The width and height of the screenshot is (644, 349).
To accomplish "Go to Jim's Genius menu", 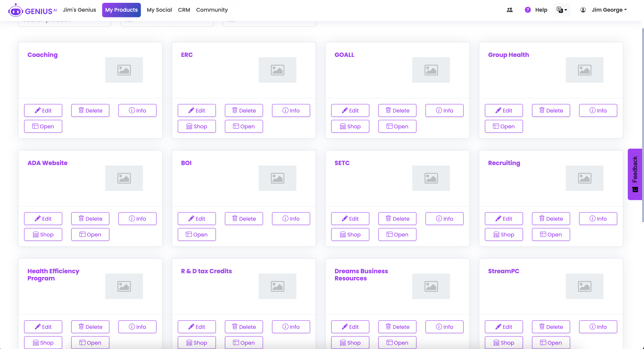I will [79, 10].
